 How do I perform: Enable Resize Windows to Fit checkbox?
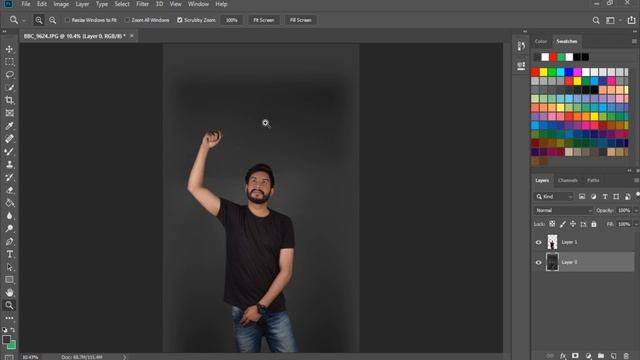[x=67, y=20]
